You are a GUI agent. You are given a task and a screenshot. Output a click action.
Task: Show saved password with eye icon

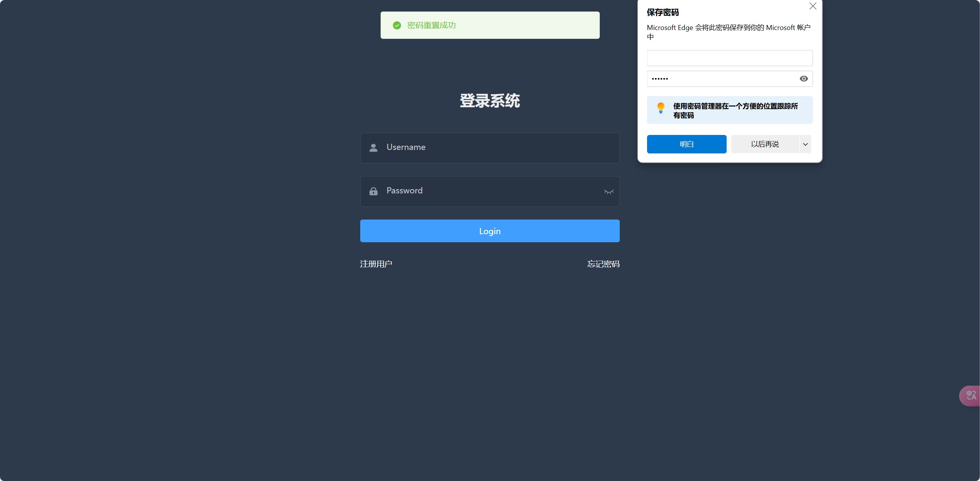coord(804,79)
